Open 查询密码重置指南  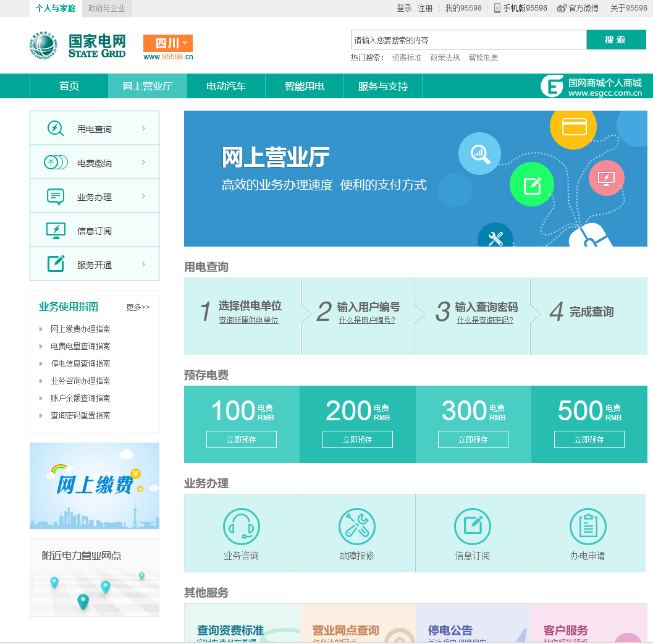(80, 415)
